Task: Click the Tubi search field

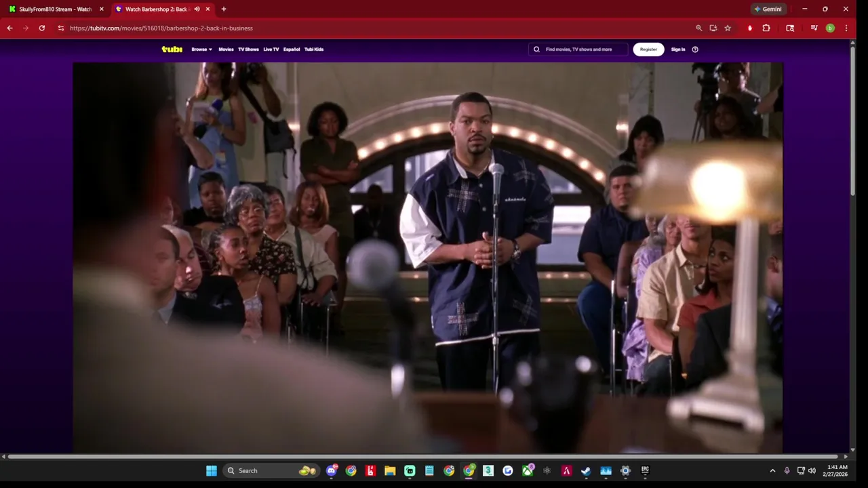Action: [578, 49]
